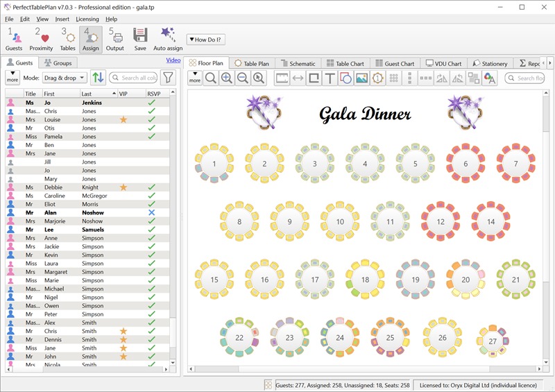Click the Video link
The image size is (555, 392).
click(173, 60)
